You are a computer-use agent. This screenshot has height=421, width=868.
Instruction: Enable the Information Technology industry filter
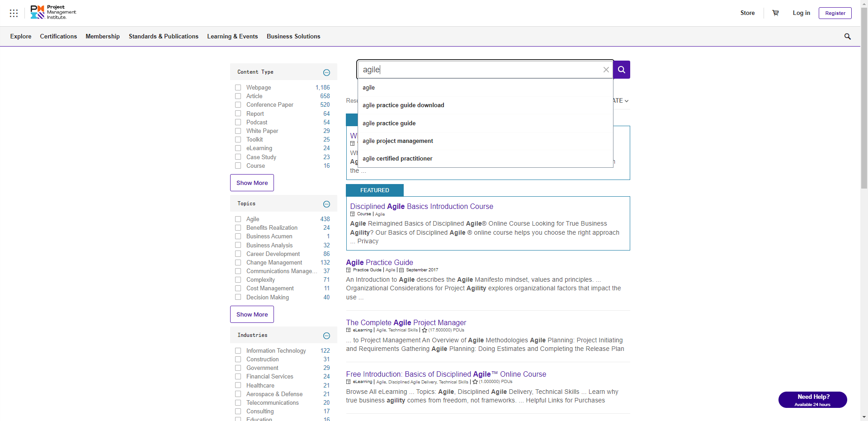pos(238,351)
